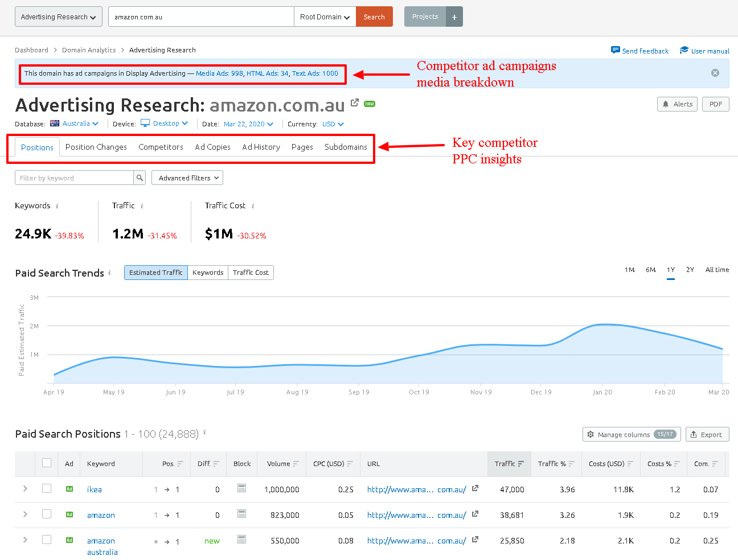Sort by Traffic % column icon

pos(571,464)
